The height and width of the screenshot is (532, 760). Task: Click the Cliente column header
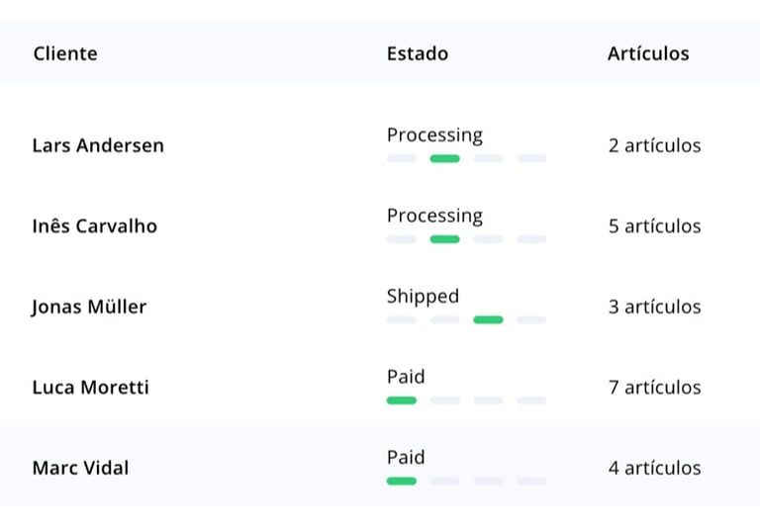tap(65, 53)
